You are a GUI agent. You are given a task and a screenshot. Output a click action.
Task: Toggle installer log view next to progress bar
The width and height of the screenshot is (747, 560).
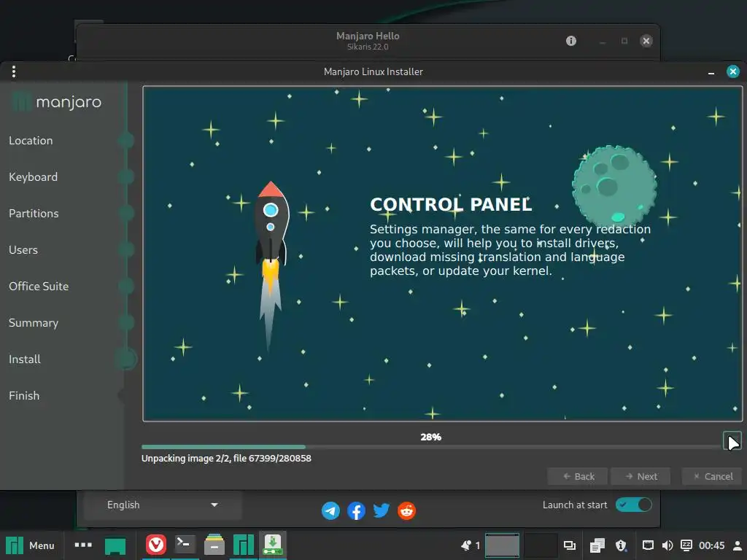click(732, 441)
